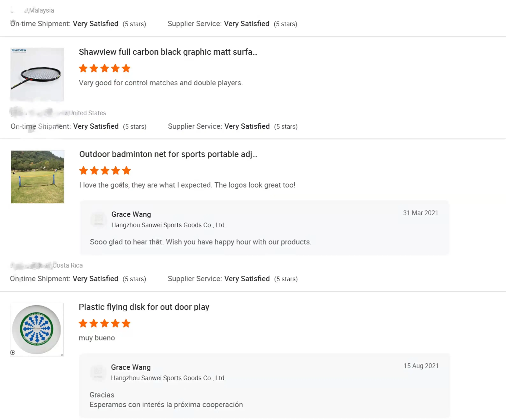
Task: Click the SHAWVIEW logo on racket image
Action: (19, 51)
